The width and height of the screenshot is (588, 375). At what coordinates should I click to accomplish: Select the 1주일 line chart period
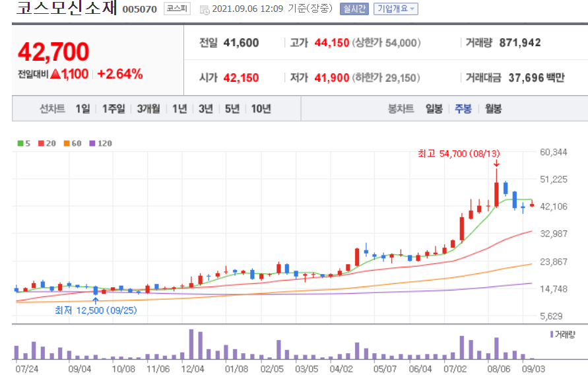[x=114, y=109]
